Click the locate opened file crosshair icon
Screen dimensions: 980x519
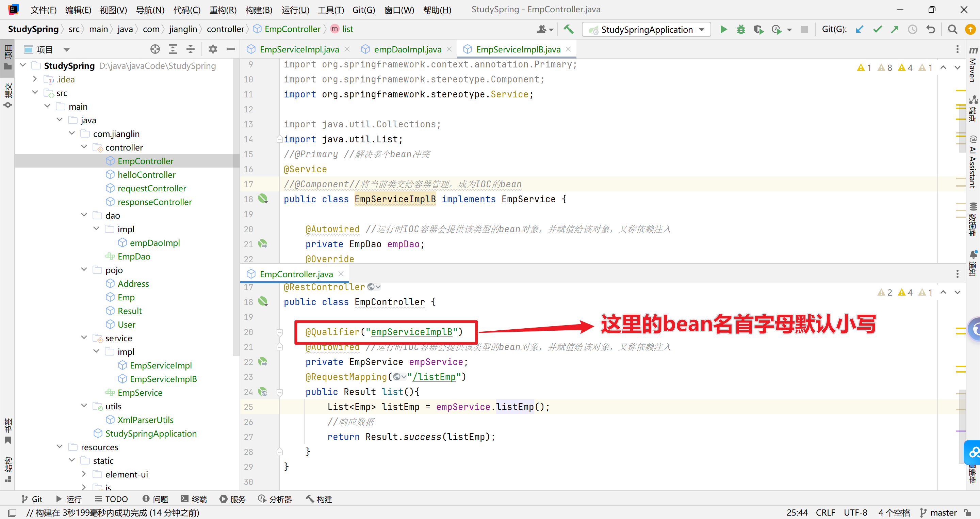(155, 49)
